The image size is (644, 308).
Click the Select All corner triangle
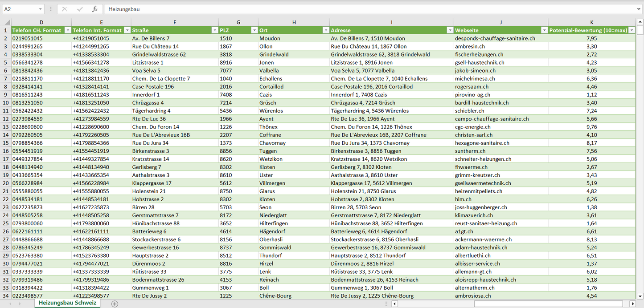click(7, 22)
